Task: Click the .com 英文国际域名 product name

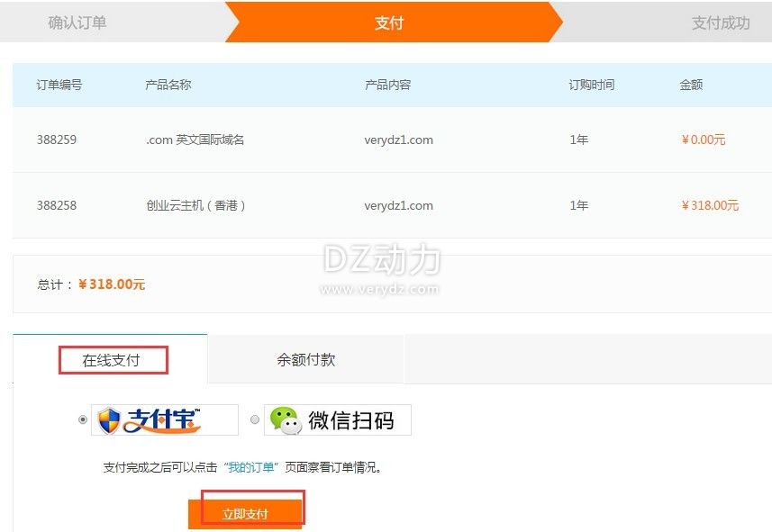Action: 195,140
